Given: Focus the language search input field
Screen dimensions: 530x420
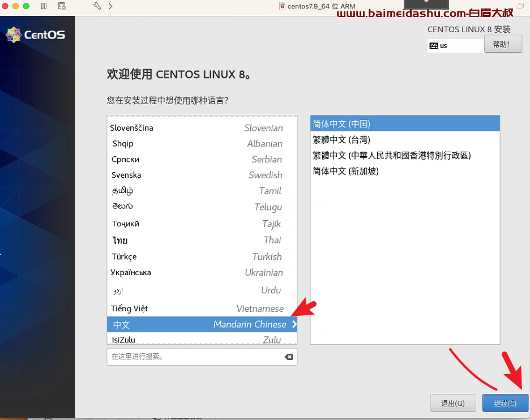Looking at the screenshot, I should pyautogui.click(x=202, y=357).
